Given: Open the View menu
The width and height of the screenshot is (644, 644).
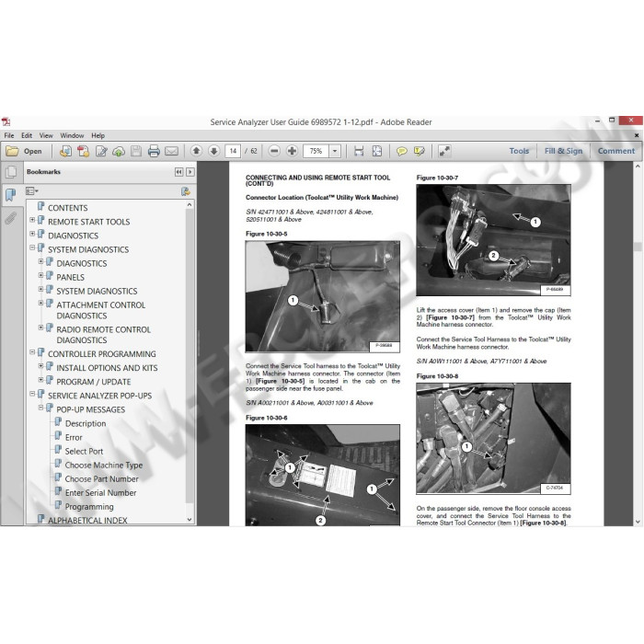Looking at the screenshot, I should click(x=46, y=135).
